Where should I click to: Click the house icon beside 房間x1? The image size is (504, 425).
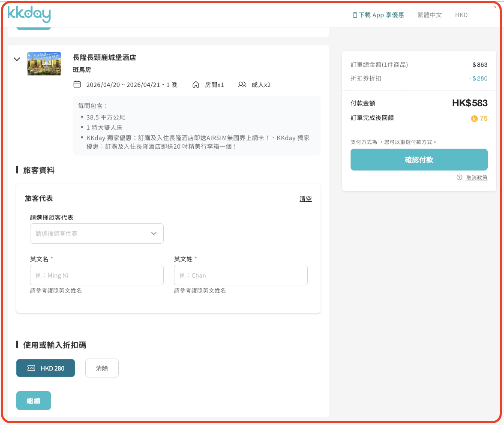[196, 84]
